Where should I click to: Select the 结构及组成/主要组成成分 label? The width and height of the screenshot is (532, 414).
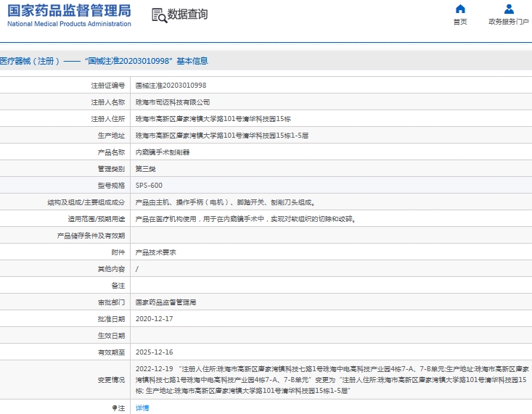coord(86,202)
